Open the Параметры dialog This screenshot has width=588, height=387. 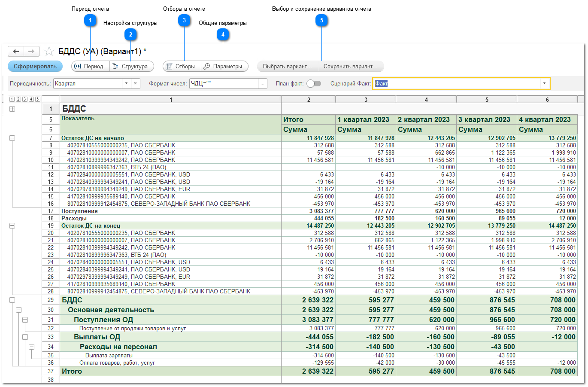[224, 66]
